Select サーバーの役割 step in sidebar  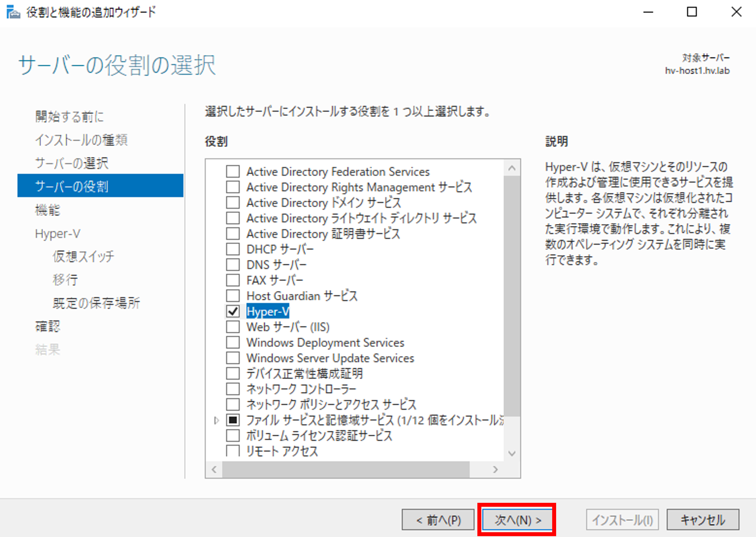pyautogui.click(x=100, y=186)
